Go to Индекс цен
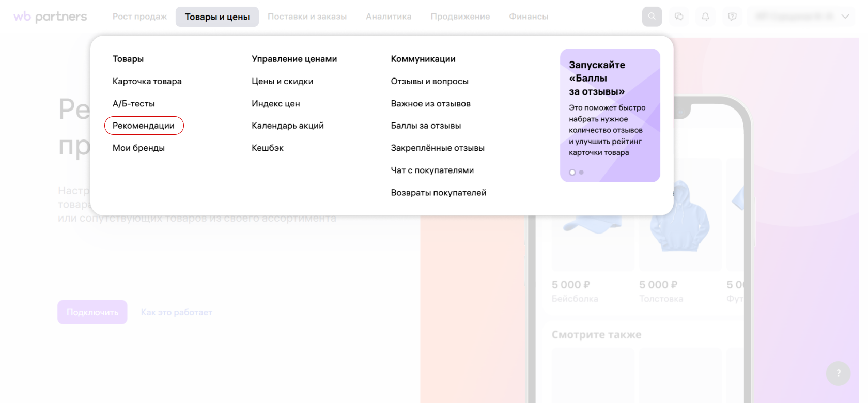 [x=276, y=103]
